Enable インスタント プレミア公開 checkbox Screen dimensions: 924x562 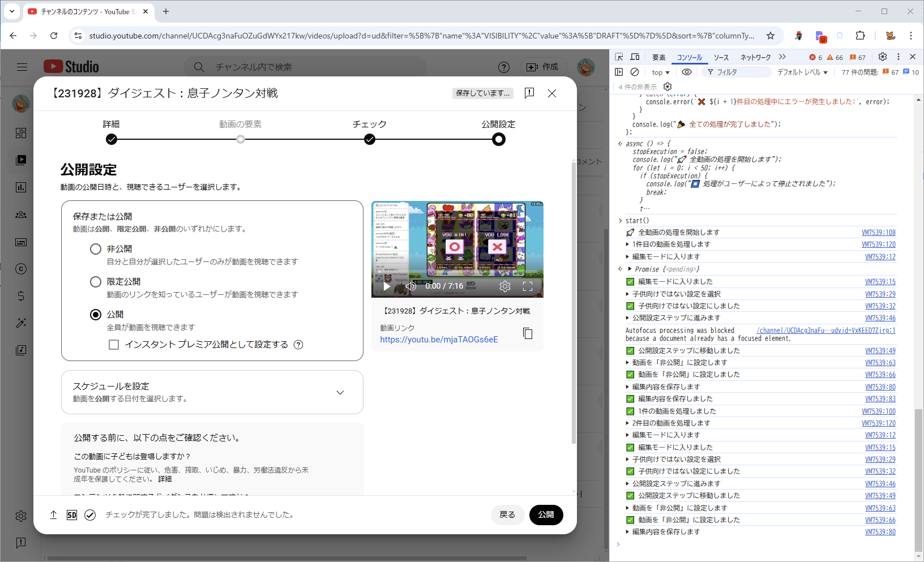(x=114, y=344)
